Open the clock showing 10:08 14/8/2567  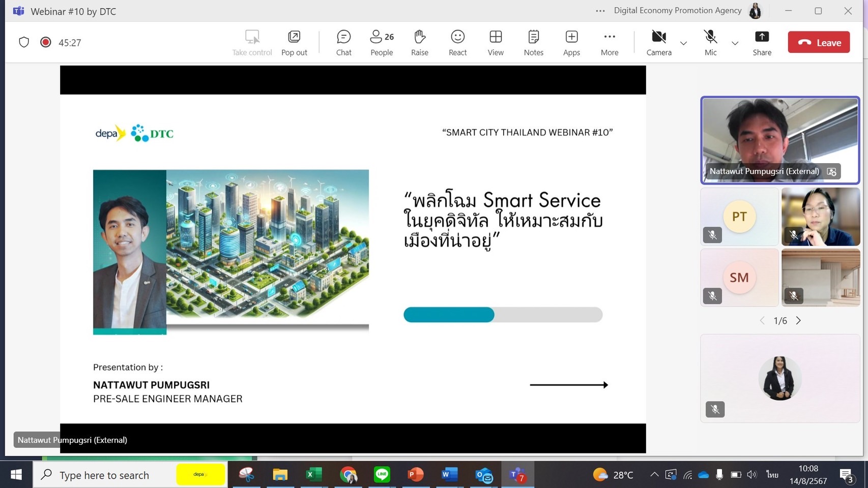coord(808,475)
